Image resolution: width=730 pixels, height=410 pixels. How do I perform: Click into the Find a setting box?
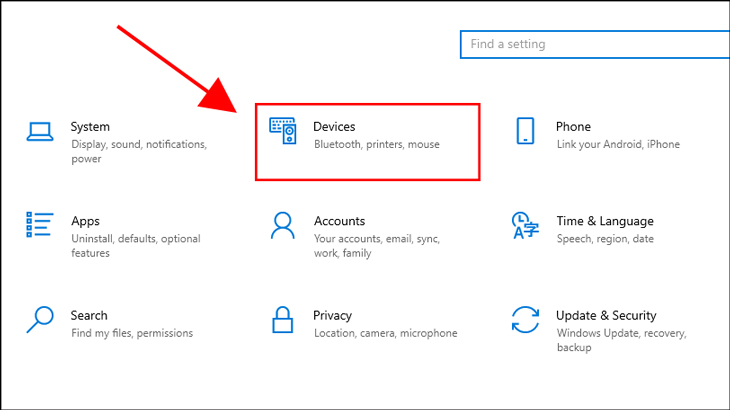click(595, 44)
